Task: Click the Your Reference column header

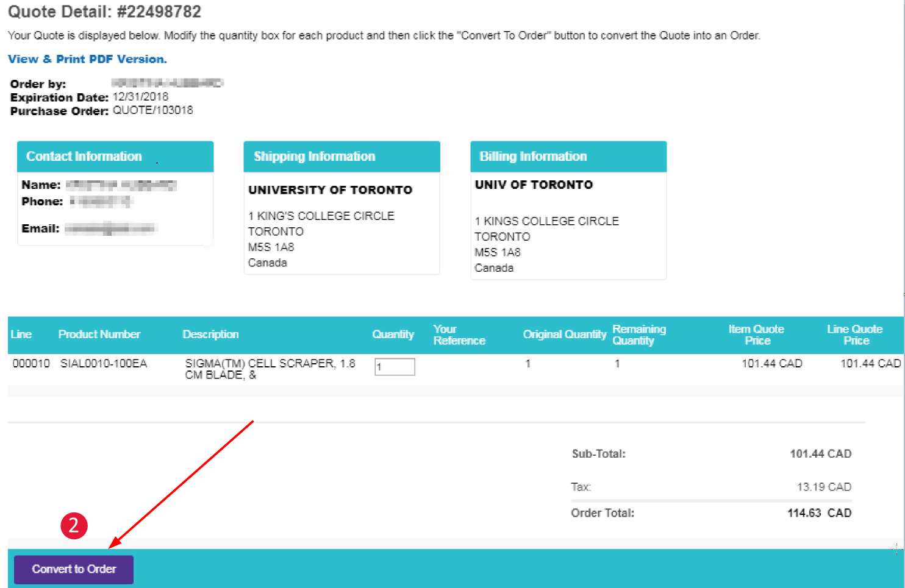Action: [x=459, y=335]
